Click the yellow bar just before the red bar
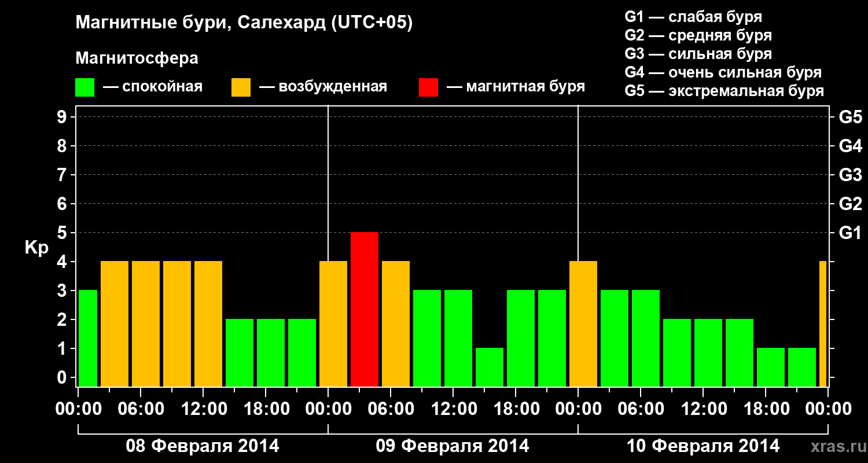Image resolution: width=868 pixels, height=463 pixels. 333,324
